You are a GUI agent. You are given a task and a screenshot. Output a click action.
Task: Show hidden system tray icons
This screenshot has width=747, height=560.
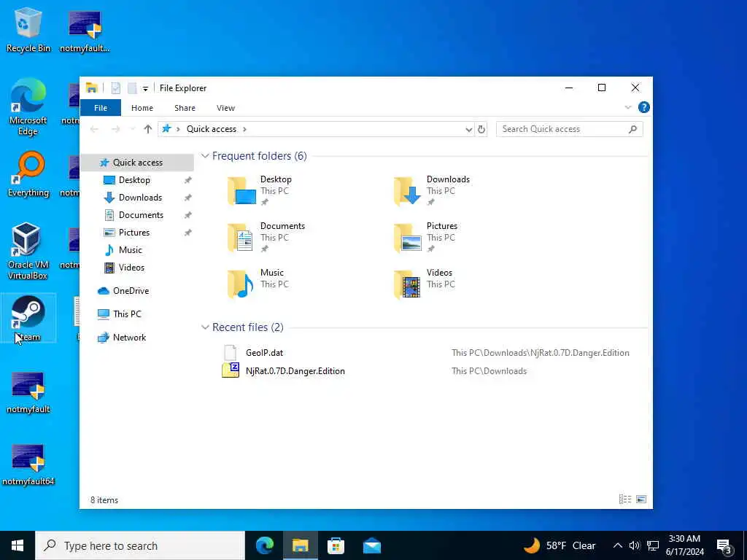(x=617, y=545)
